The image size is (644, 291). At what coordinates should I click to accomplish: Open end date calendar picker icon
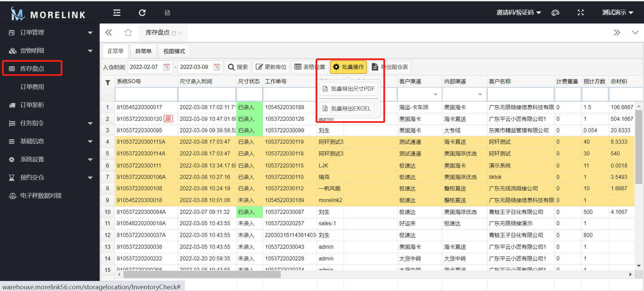coord(217,67)
